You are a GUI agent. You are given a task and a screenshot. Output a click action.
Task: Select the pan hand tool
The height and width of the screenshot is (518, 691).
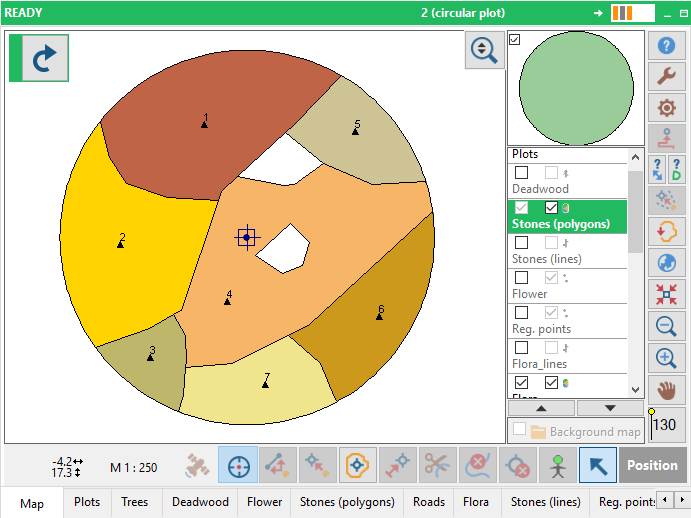666,388
